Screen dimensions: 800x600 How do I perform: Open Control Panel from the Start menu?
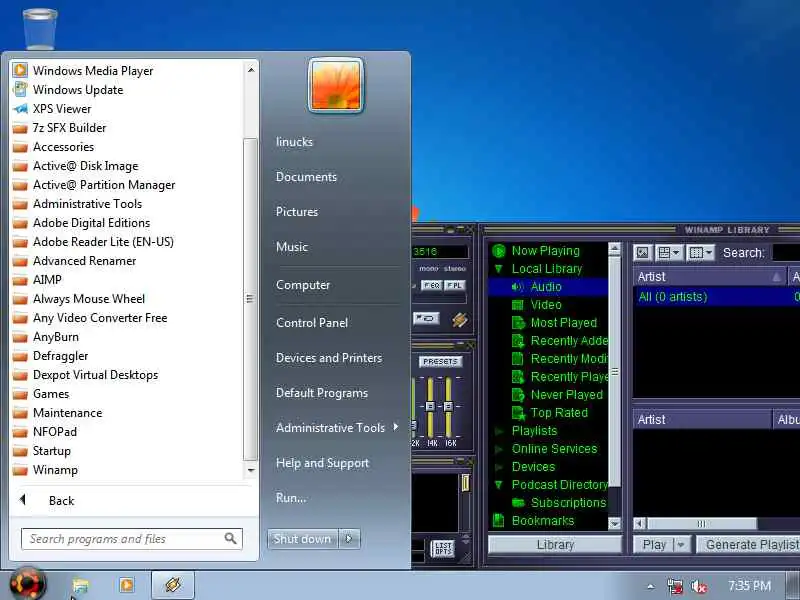[312, 322]
